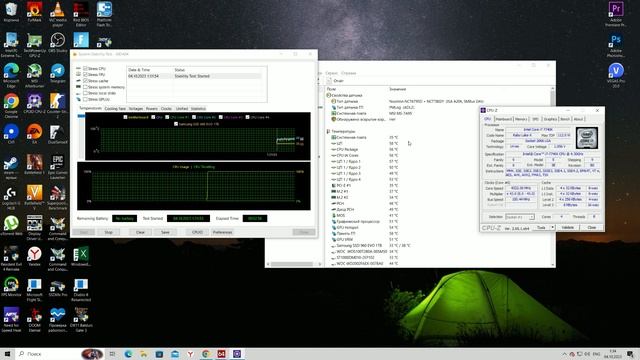
Task: Toggle the Motherboard graph checkbox
Action: pyautogui.click(x=125, y=117)
